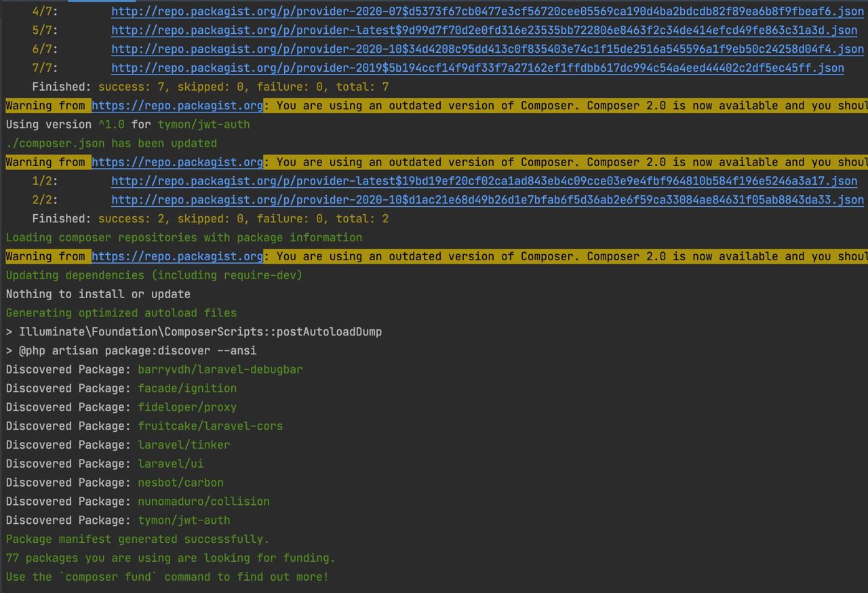This screenshot has height=593, width=868.
Task: Open the provider-latest link on line 5/7
Action: pos(484,30)
